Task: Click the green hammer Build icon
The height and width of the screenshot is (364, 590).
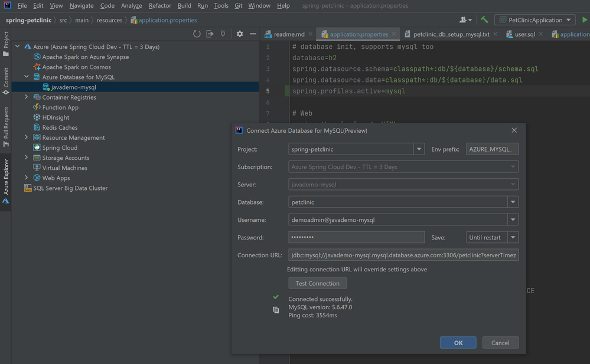Action: click(x=484, y=19)
